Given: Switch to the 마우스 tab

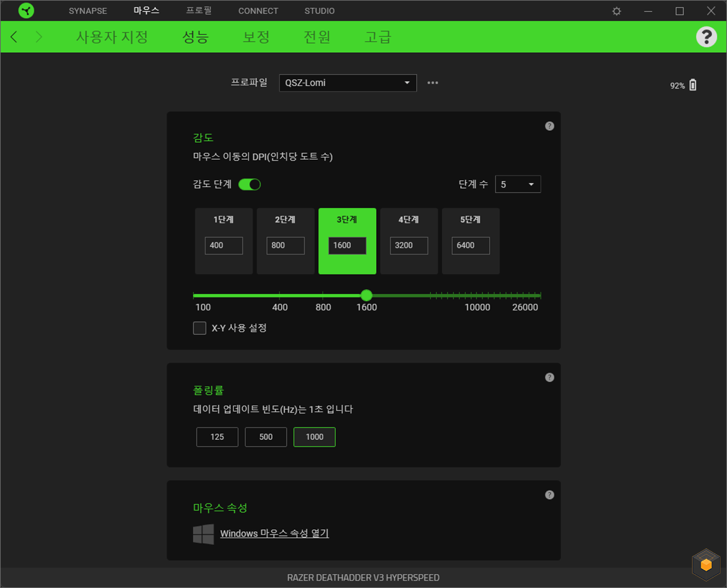Looking at the screenshot, I should [147, 10].
